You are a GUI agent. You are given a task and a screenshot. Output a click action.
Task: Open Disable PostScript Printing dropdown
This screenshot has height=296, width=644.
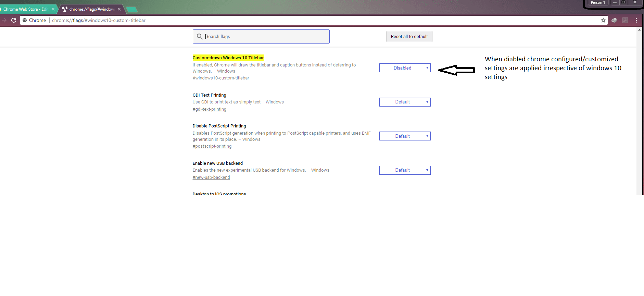pyautogui.click(x=405, y=136)
